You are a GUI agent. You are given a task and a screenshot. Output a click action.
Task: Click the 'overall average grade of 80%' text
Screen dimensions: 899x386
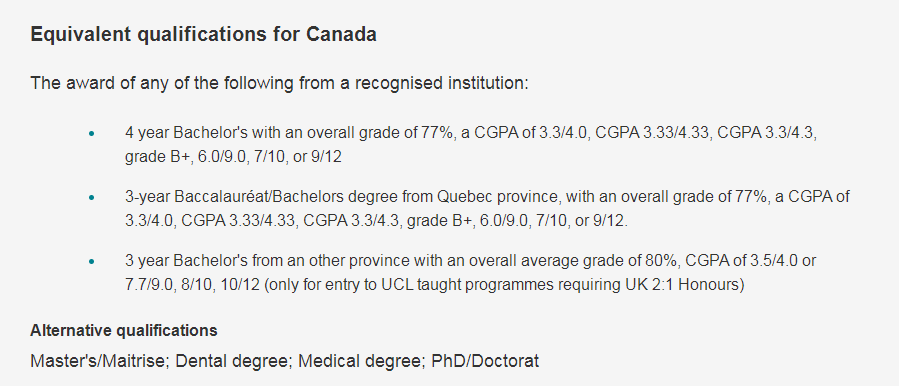click(x=574, y=262)
